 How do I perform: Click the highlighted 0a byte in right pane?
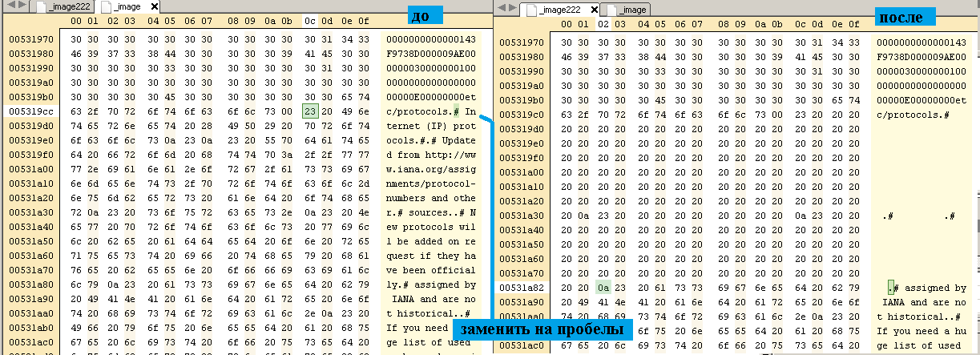click(603, 288)
